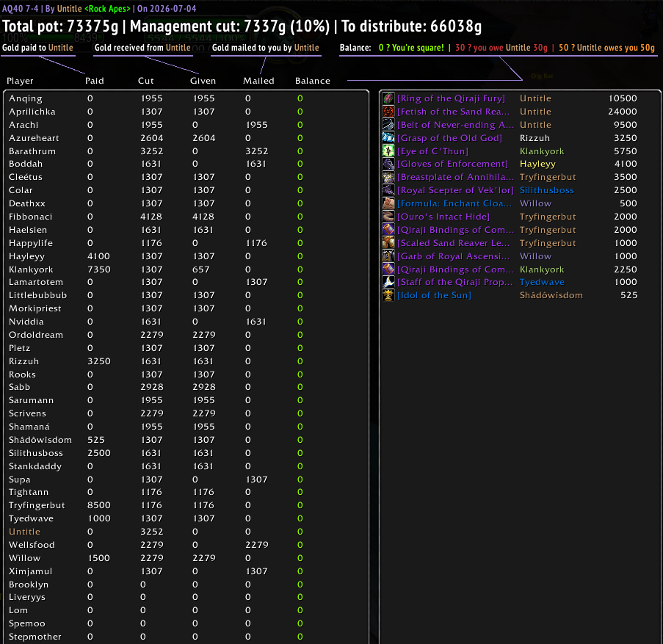This screenshot has height=644, width=663.
Task: Click the Idol of the Sun icon
Action: [388, 295]
